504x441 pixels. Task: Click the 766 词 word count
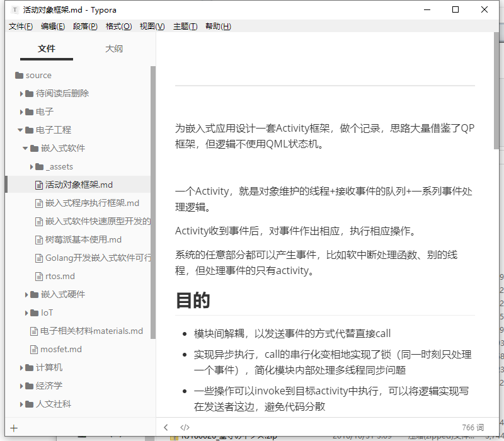coord(472,427)
